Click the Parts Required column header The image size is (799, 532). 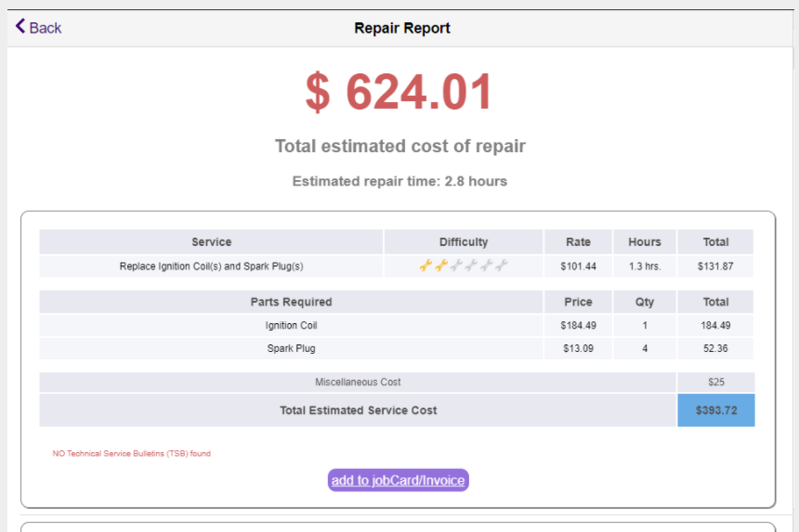tap(291, 302)
